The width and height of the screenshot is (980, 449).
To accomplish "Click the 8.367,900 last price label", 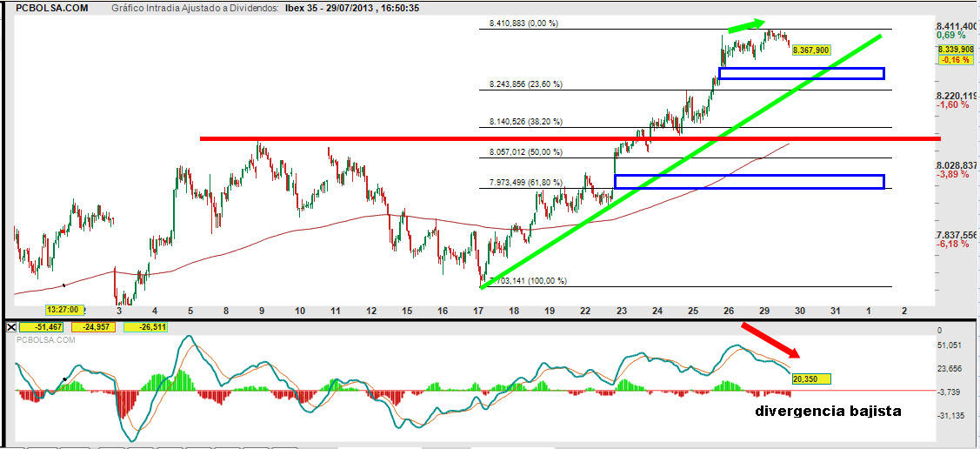I will click(811, 50).
